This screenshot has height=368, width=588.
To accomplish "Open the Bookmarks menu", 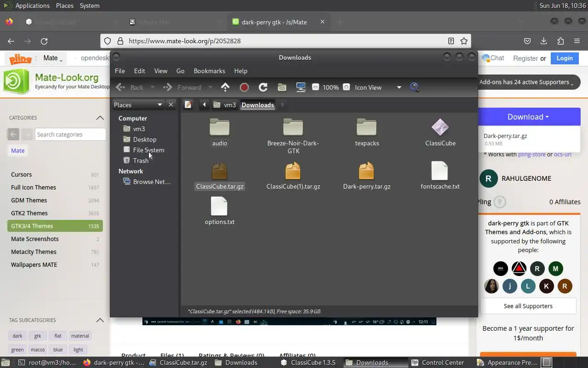I will point(209,71).
